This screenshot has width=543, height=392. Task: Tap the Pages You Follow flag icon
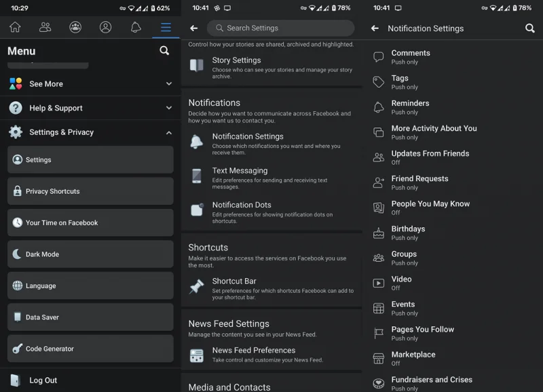click(378, 333)
